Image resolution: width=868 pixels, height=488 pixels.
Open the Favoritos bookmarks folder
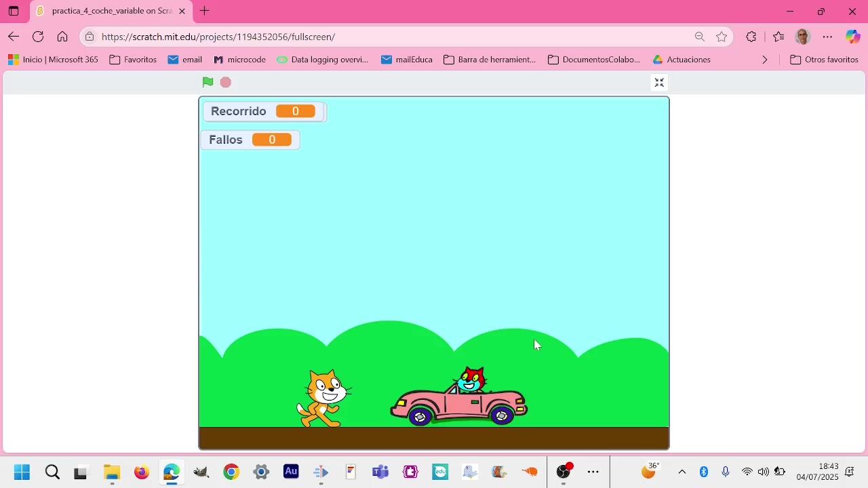[133, 60]
